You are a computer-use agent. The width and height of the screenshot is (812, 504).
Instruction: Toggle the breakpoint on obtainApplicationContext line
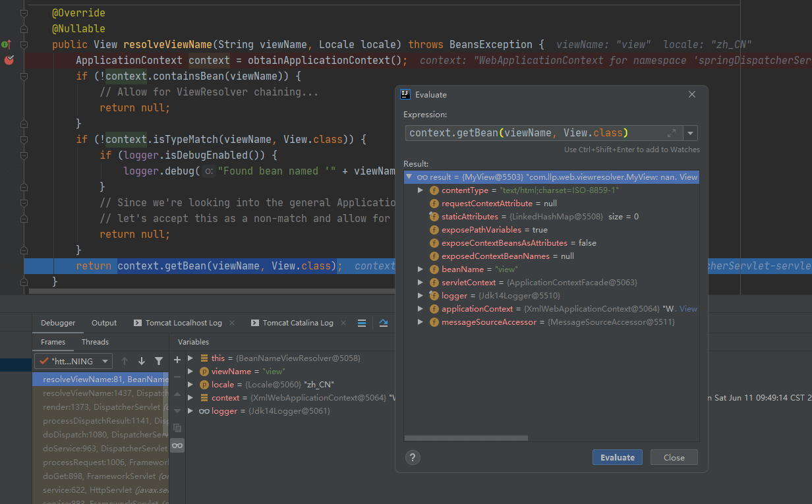(9, 60)
